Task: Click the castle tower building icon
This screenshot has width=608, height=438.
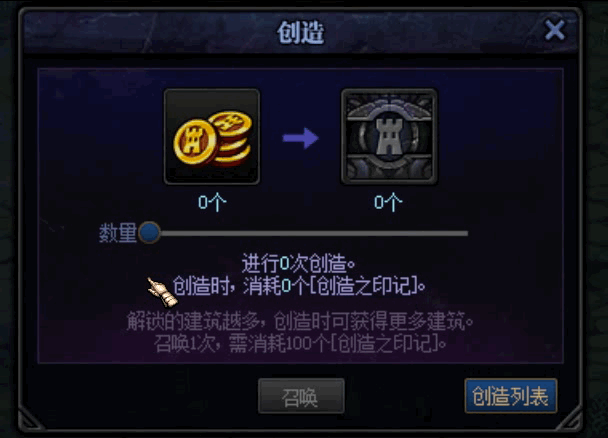Action: coord(389,136)
